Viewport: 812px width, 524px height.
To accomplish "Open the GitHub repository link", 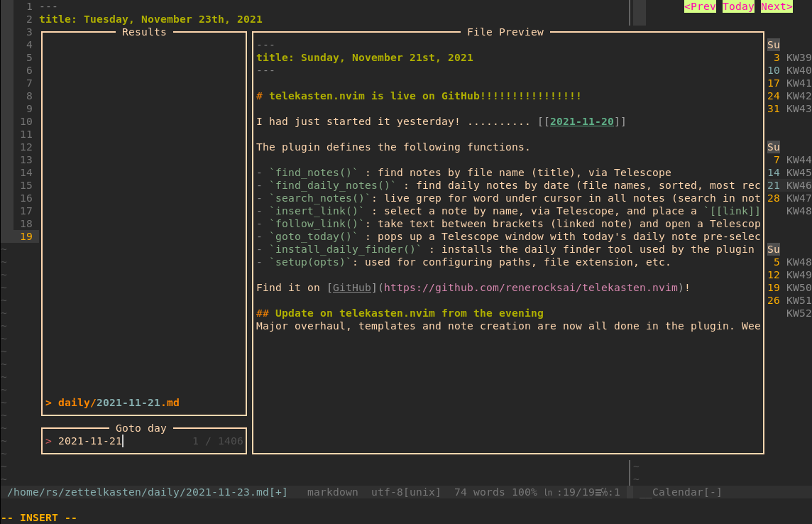I will pyautogui.click(x=351, y=287).
